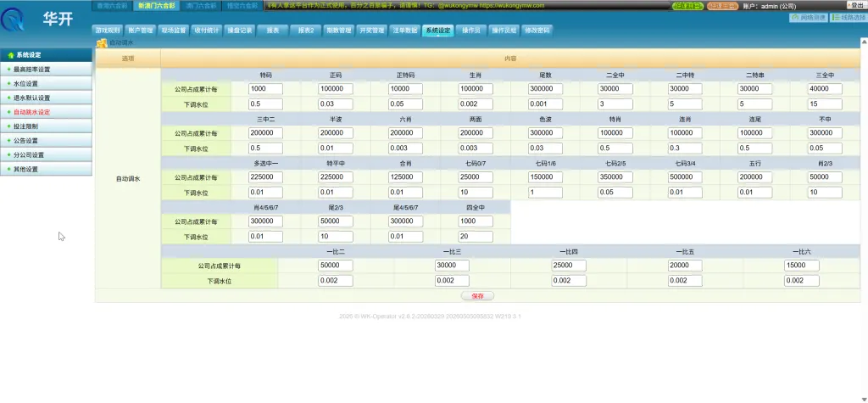The height and width of the screenshot is (403, 868).
Task: Open the 操作员 tab
Action: 470,31
